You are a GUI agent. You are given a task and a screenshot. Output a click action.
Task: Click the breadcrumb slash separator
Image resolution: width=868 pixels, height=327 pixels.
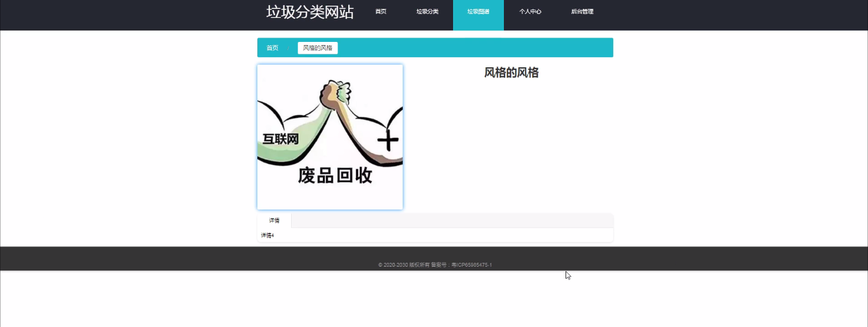(x=288, y=48)
